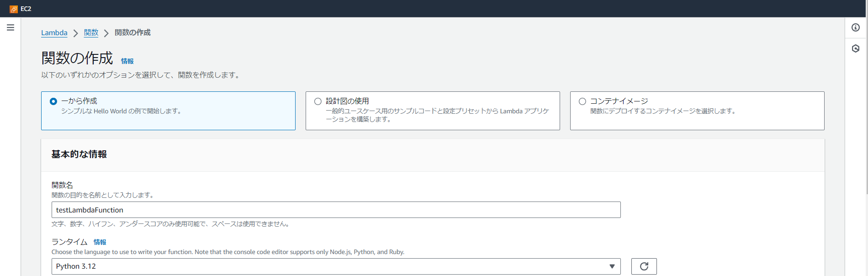
Task: Click the EC2 label in top bar
Action: coord(26,9)
